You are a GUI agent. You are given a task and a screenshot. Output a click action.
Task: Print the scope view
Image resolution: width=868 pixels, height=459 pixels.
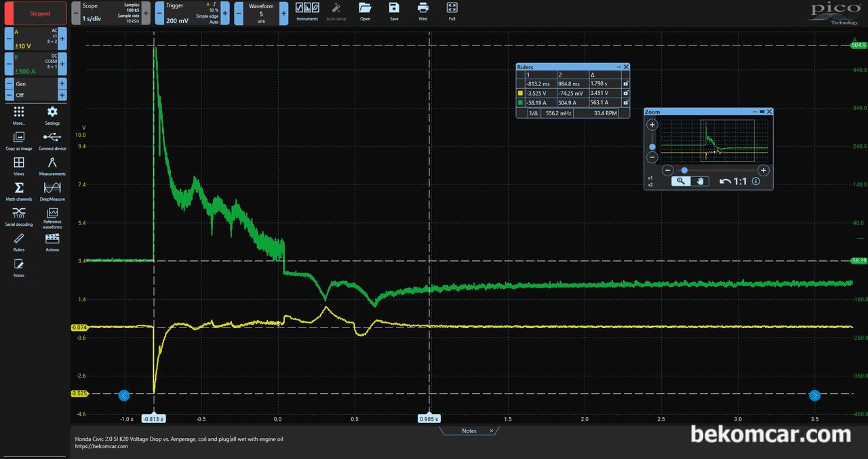(423, 12)
